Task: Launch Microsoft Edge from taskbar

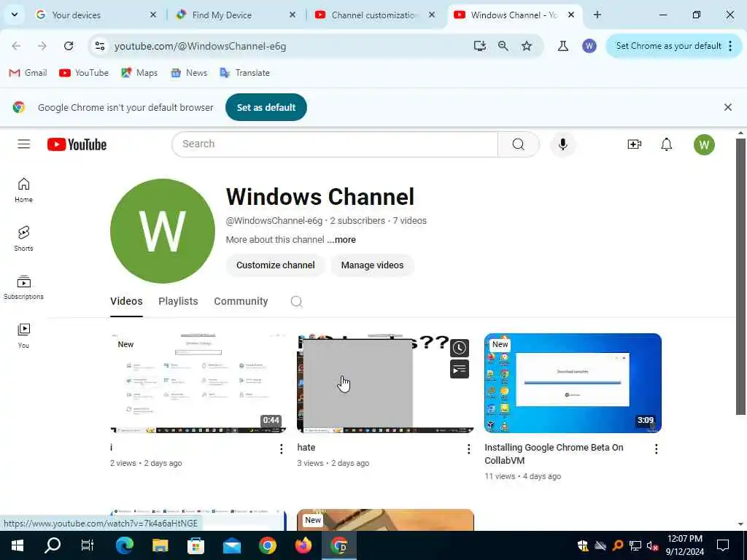Action: (124, 545)
